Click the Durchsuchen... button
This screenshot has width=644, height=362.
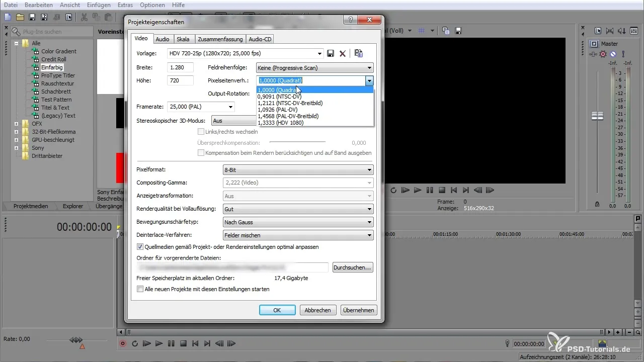353,267
